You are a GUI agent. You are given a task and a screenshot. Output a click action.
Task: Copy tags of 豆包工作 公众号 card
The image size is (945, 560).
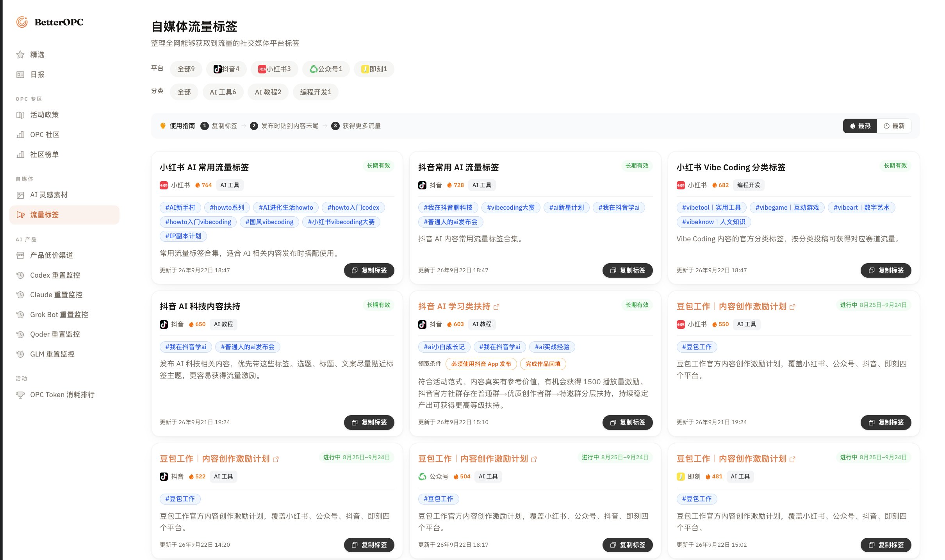628,545
